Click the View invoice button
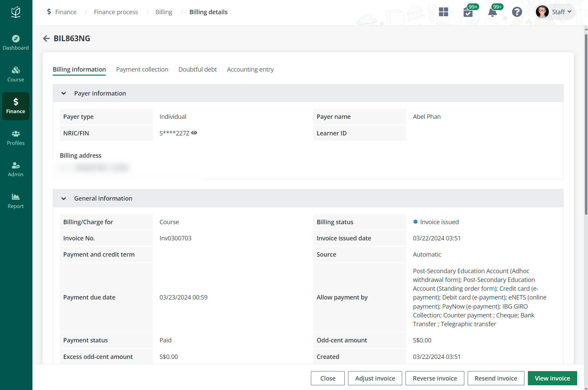This screenshot has height=390, width=588. 553,378
